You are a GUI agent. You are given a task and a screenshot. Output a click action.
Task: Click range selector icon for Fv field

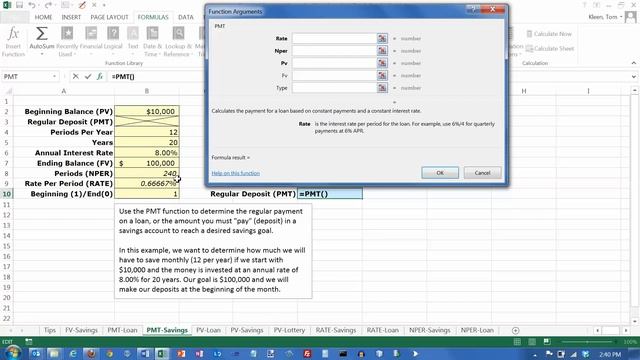382,76
